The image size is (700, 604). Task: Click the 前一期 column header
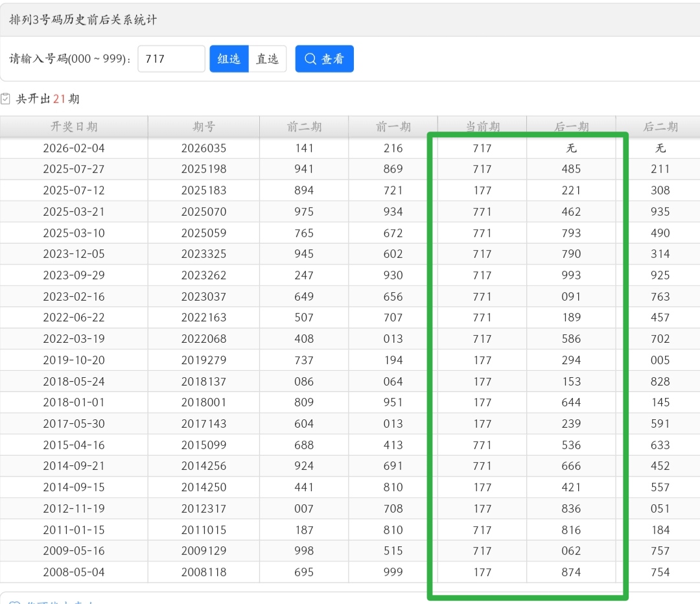pos(393,126)
